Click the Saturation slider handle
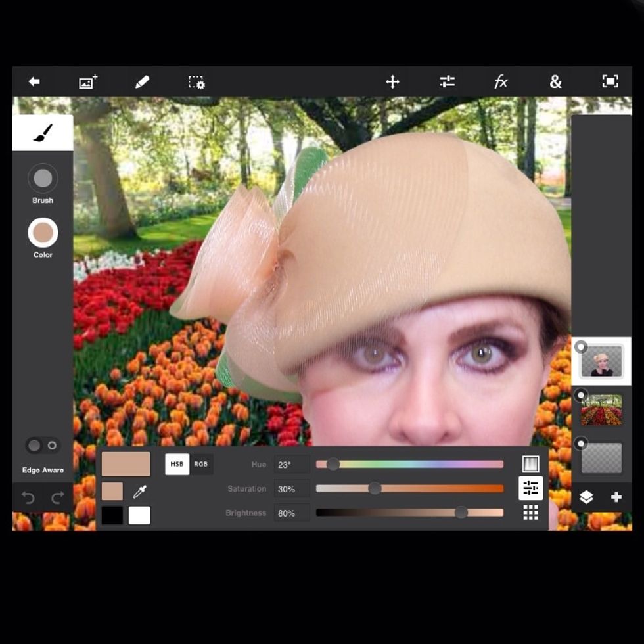The image size is (644, 644). (x=375, y=488)
